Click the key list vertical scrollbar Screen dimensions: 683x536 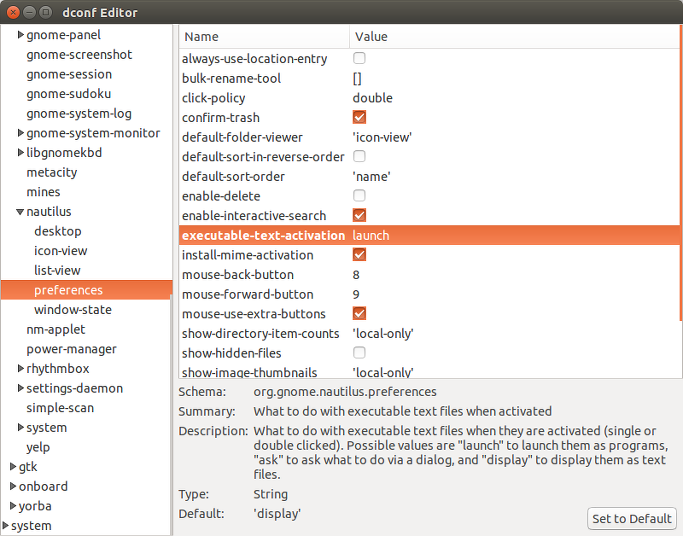[x=680, y=174]
